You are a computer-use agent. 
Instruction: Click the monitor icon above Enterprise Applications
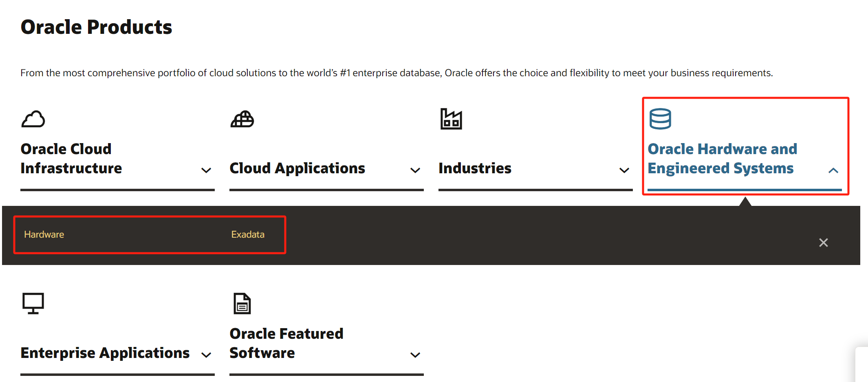(33, 303)
